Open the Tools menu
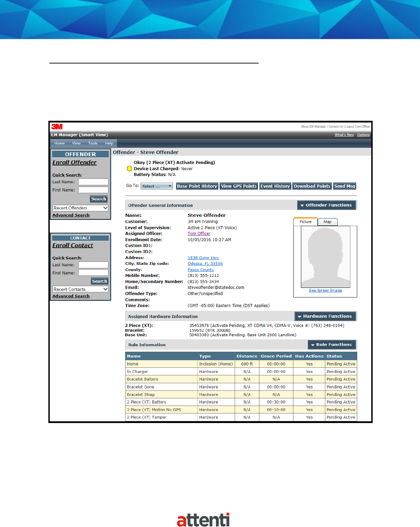The height and width of the screenshot is (527, 420). point(93,143)
